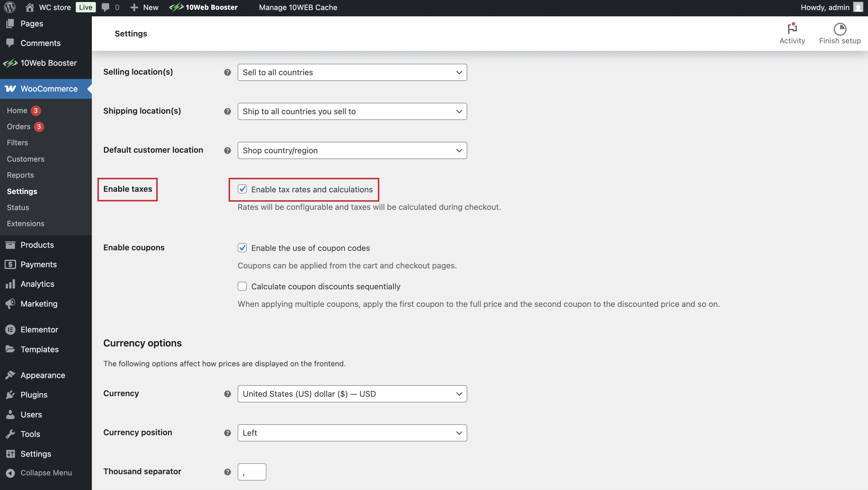Screen dimensions: 868x490
Task: Click the WordPress logo icon
Action: coord(10,7)
